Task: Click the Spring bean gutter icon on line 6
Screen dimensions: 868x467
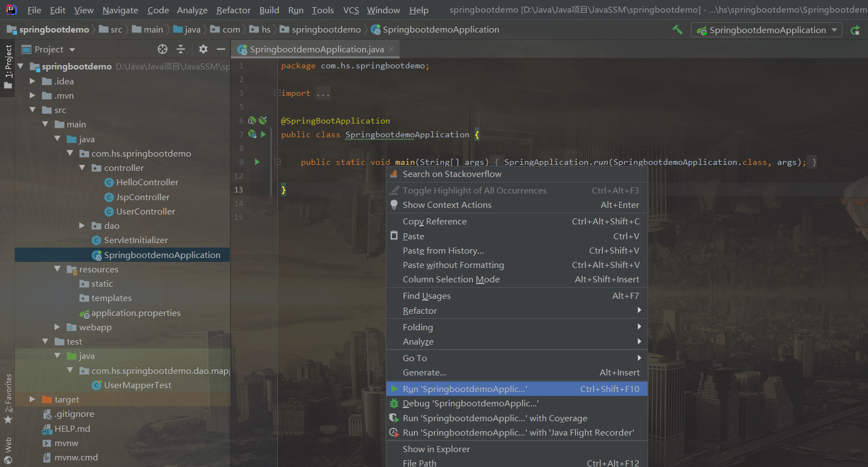Action: point(252,120)
